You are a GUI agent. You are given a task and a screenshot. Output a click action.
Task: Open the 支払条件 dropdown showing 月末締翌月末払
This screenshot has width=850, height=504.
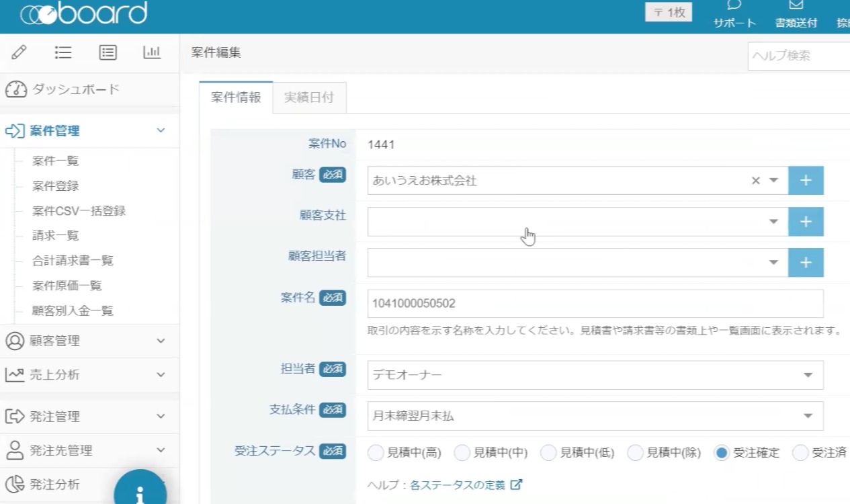click(x=595, y=416)
